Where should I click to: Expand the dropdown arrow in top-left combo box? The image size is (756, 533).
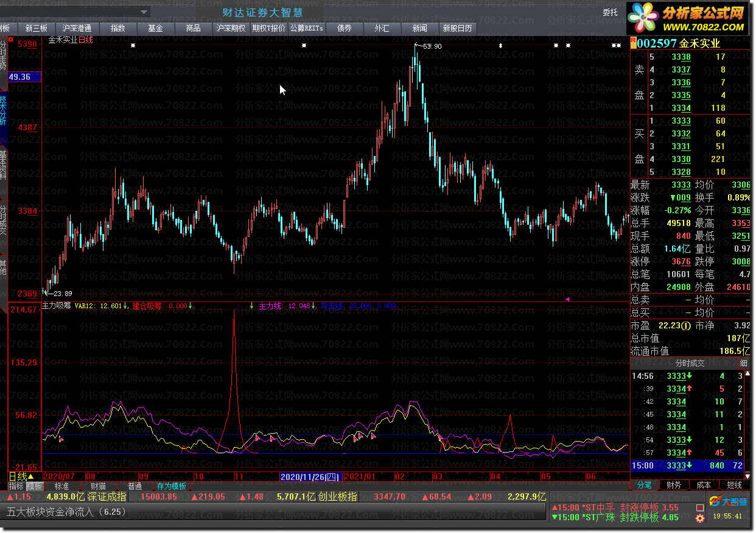144,12
